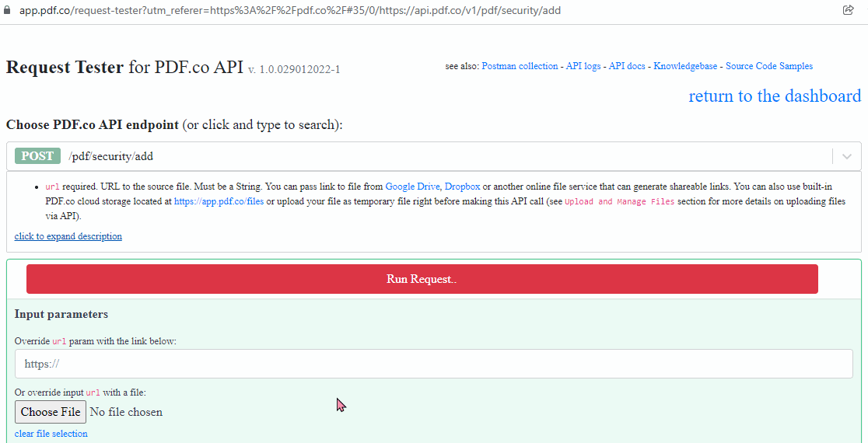Open the API docs link
868x443 pixels.
[627, 66]
